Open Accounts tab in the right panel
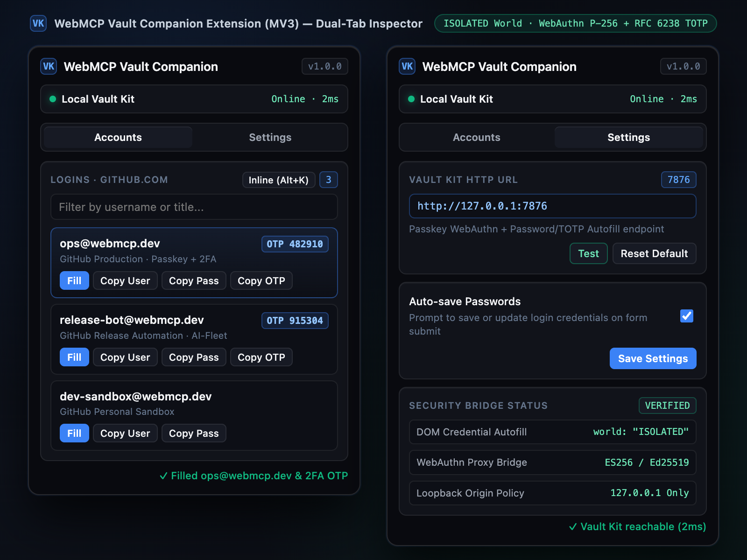Image resolution: width=747 pixels, height=560 pixels. coord(477,137)
